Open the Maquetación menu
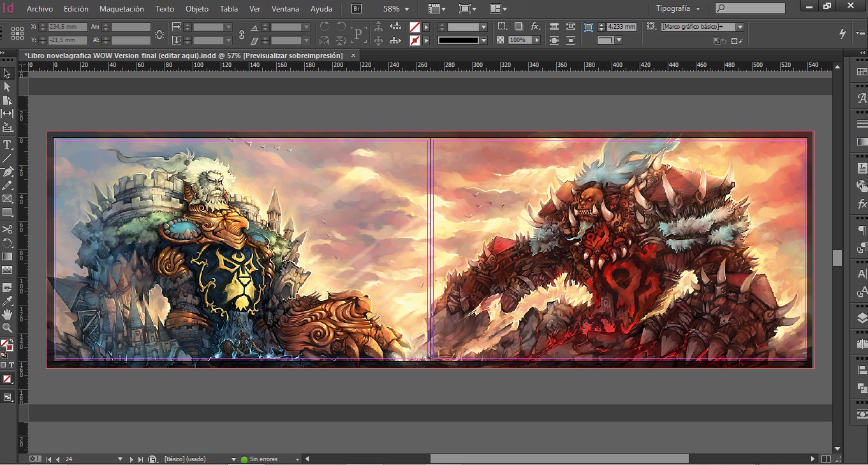The image size is (868, 465). coord(122,9)
